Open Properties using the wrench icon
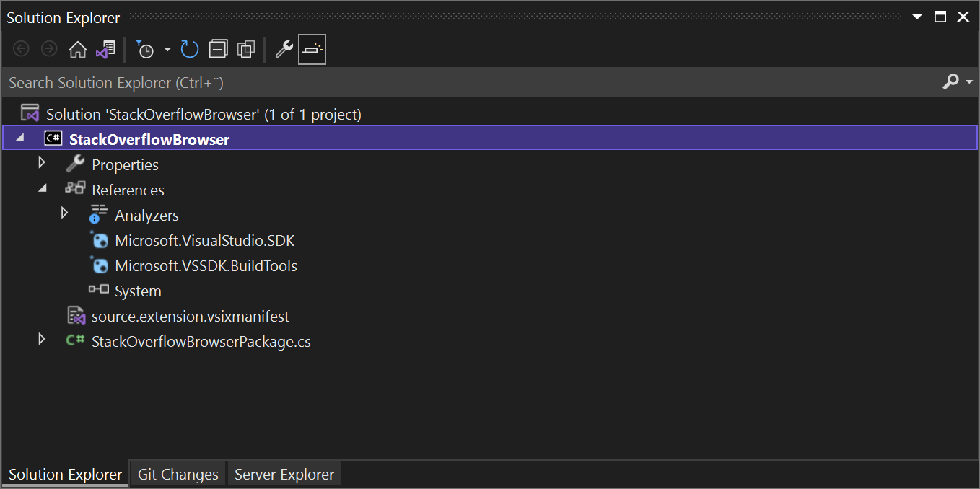 coord(283,48)
